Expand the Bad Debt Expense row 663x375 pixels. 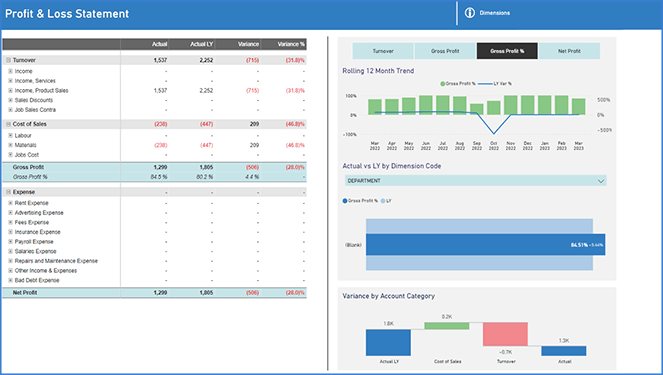tap(11, 280)
